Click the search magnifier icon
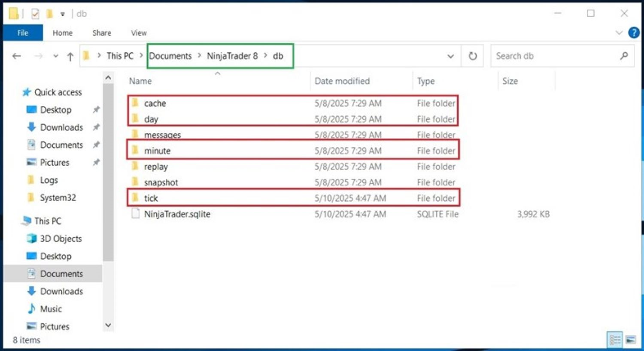The width and height of the screenshot is (644, 351). 624,56
